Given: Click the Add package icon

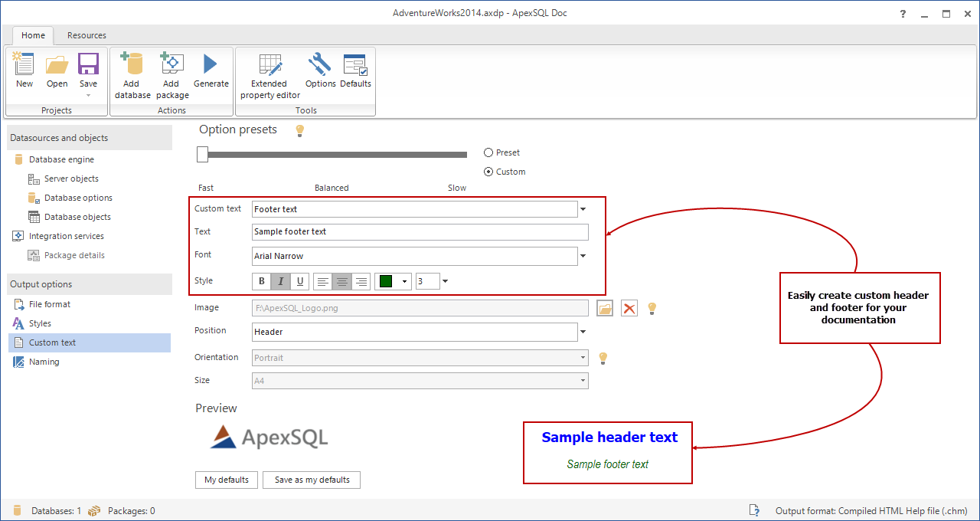Looking at the screenshot, I should (172, 65).
